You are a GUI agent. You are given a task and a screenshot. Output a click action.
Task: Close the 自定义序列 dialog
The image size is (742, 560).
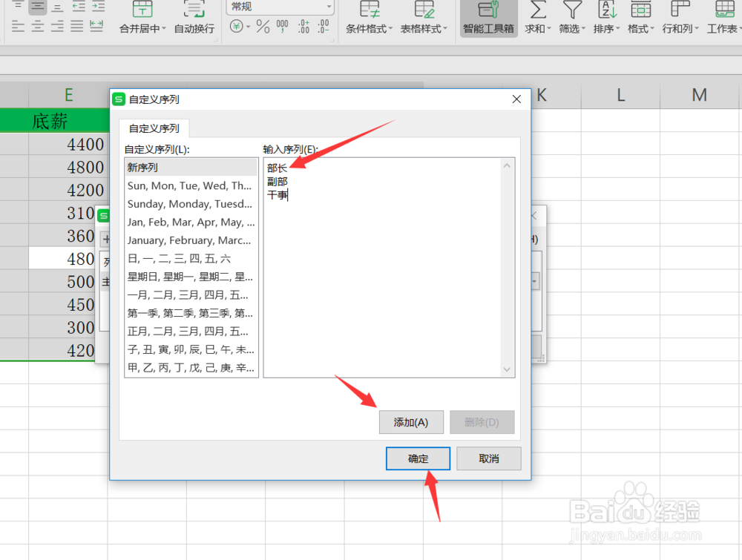pyautogui.click(x=516, y=99)
